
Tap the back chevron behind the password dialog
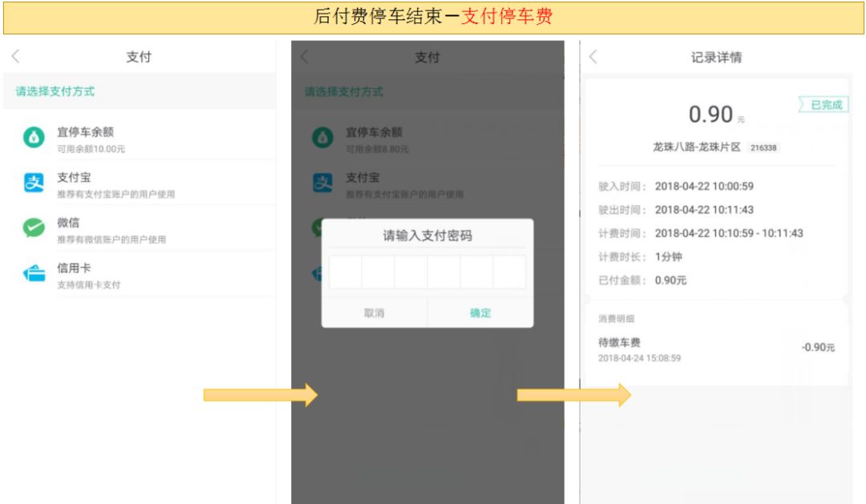coord(306,57)
